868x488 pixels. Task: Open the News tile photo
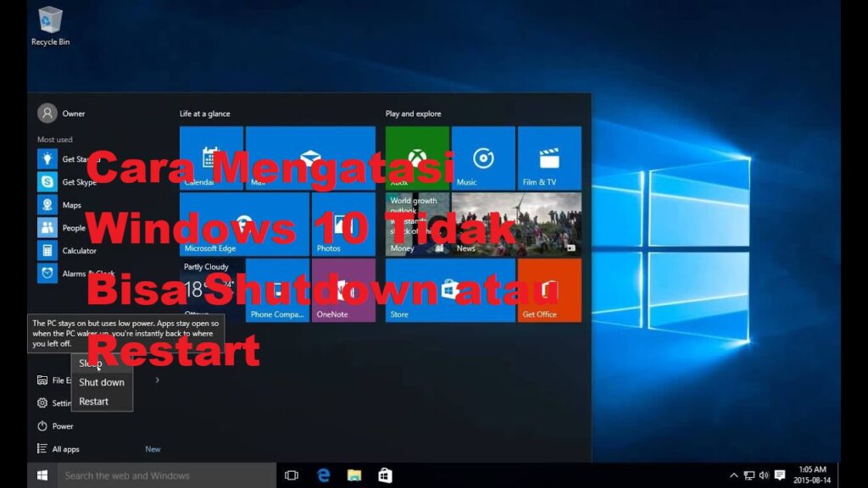(x=516, y=224)
